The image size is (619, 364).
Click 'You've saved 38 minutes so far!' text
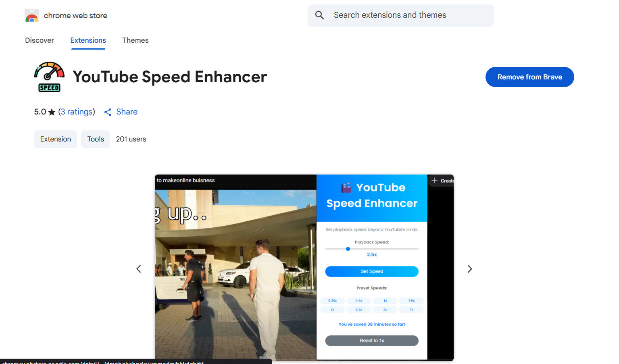click(x=372, y=324)
